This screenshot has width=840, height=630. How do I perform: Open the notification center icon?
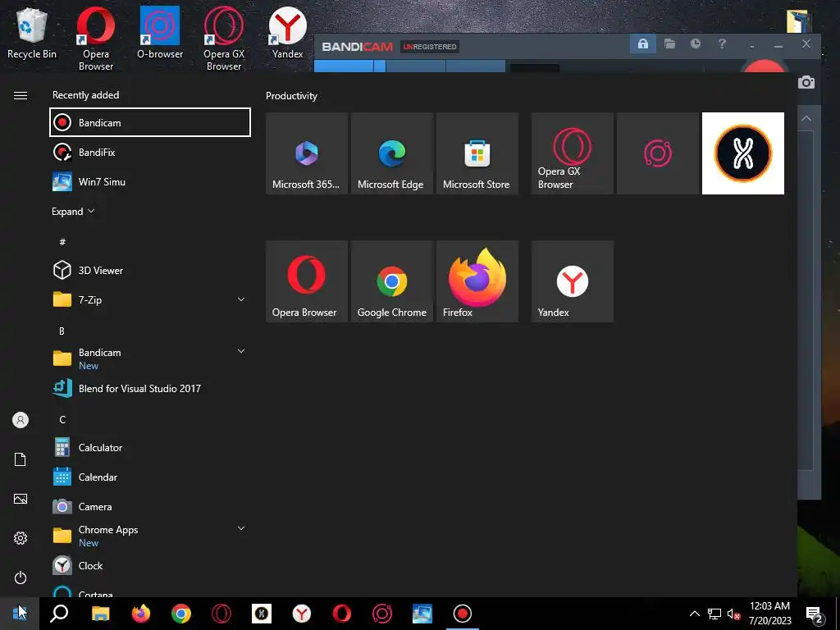point(815,614)
